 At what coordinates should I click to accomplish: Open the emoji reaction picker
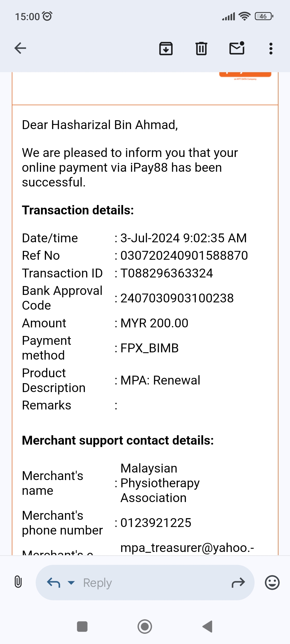point(272,583)
